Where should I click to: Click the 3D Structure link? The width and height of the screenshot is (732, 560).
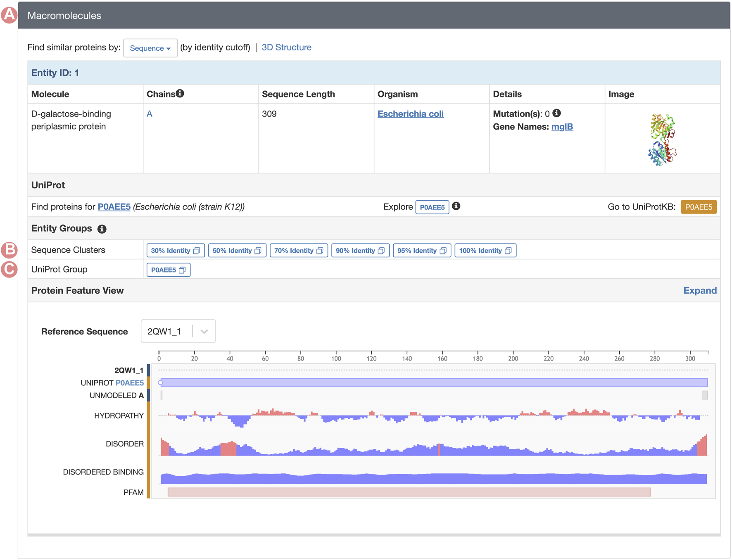pos(286,47)
